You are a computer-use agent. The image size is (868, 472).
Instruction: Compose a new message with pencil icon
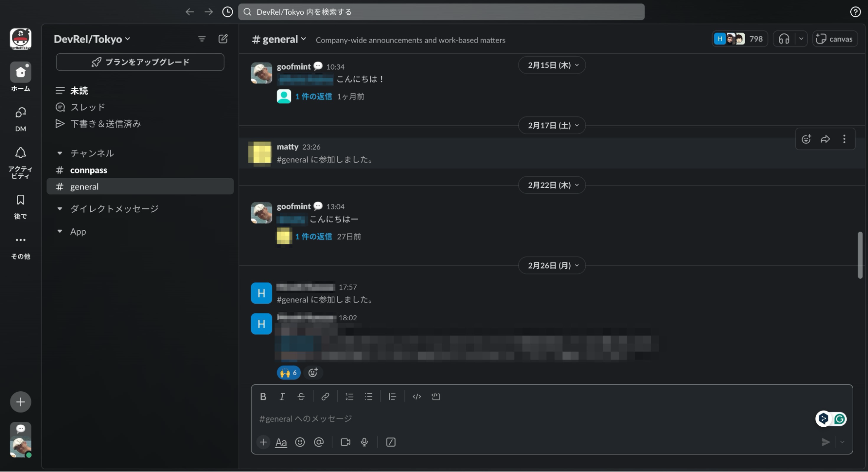(x=223, y=39)
